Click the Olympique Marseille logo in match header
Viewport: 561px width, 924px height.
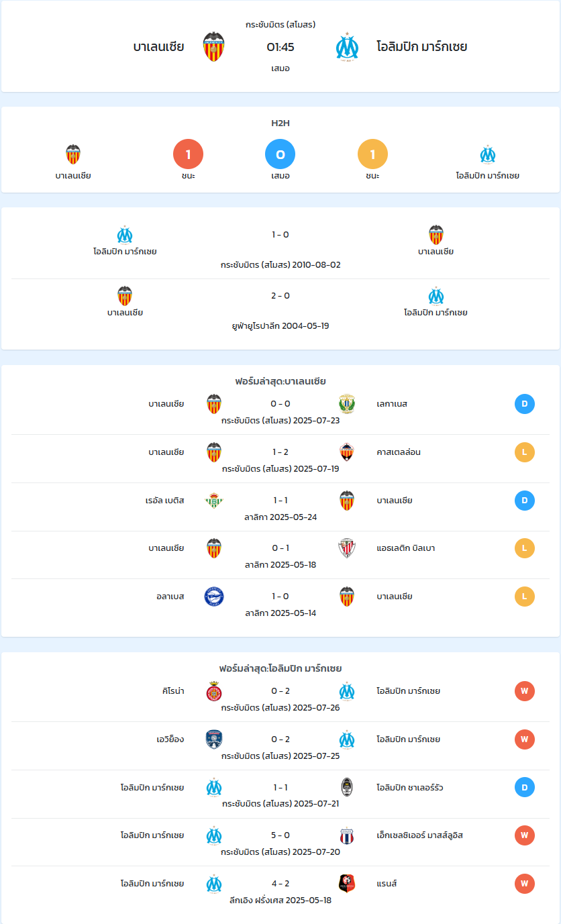click(x=347, y=46)
